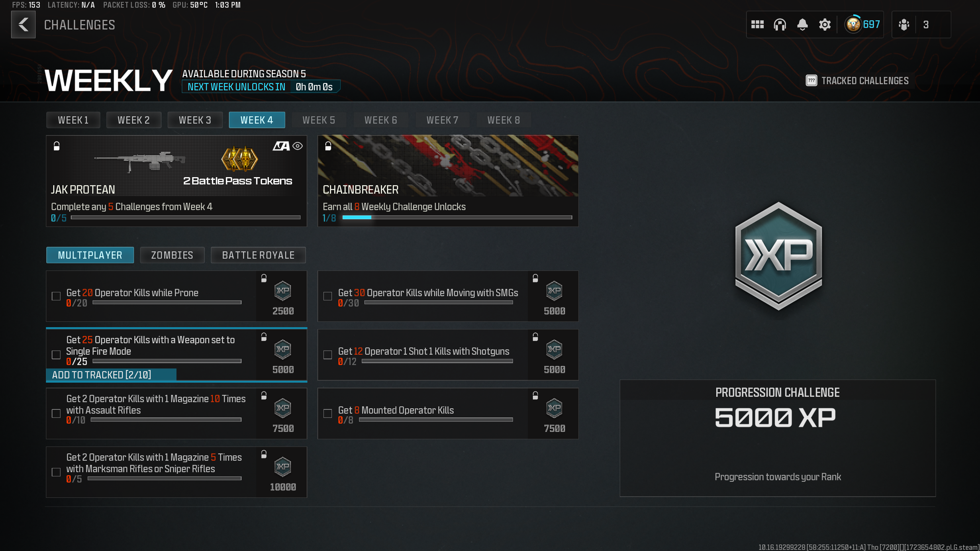This screenshot has width=980, height=551.
Task: Preview the JAK Protean reward with eye icon
Action: pos(298,146)
